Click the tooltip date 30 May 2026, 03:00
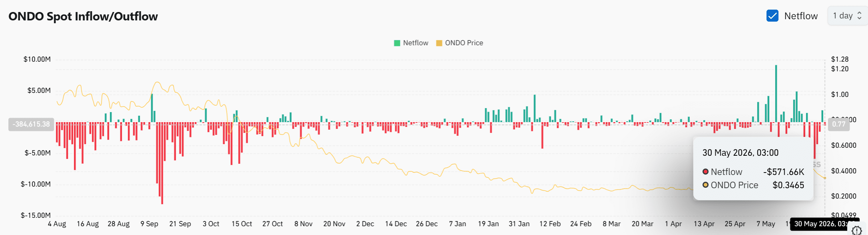 click(x=741, y=153)
